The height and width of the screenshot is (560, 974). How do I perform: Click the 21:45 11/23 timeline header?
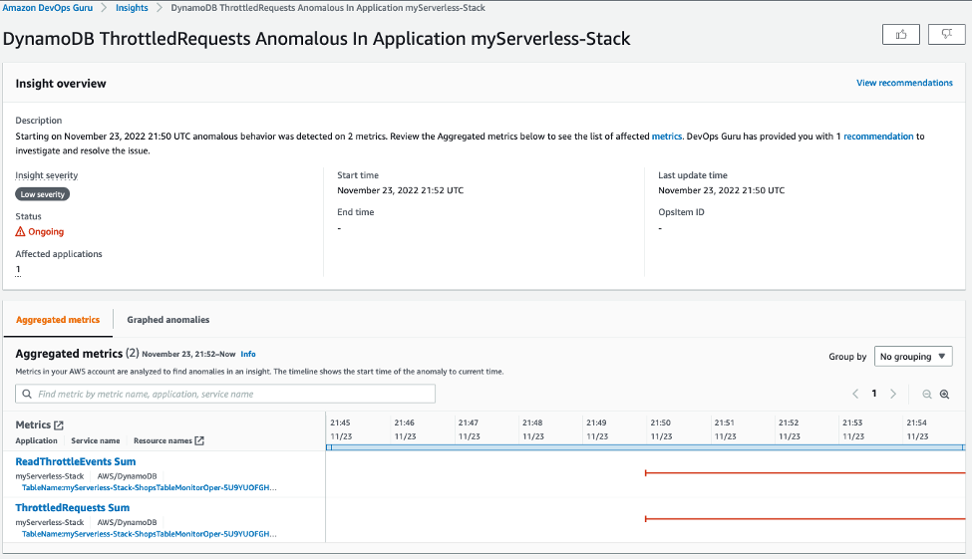pos(340,429)
